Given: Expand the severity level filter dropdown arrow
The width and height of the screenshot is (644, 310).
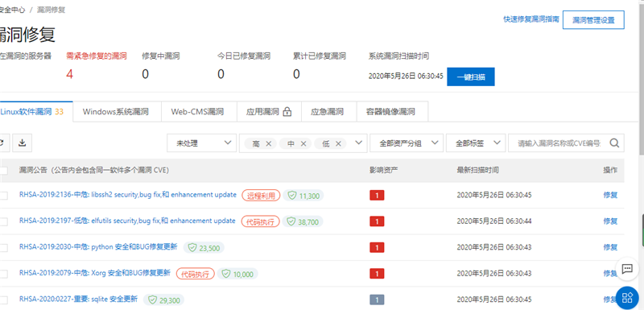Looking at the screenshot, I should pos(358,143).
